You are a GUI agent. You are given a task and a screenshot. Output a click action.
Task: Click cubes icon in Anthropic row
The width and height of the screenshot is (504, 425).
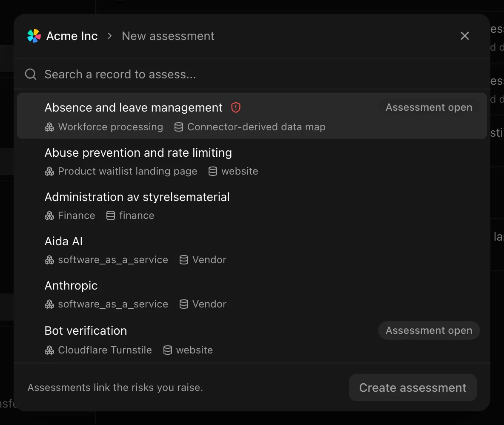tap(49, 304)
